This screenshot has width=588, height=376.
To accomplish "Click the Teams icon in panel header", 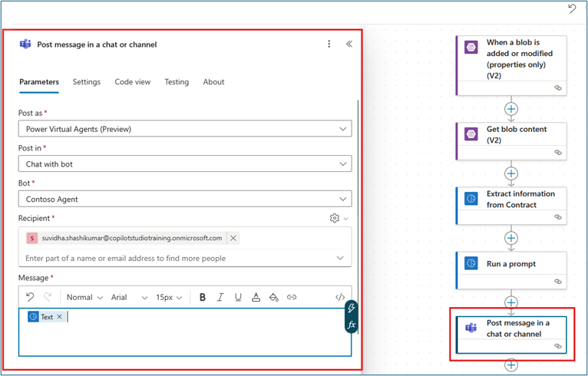I will [25, 45].
